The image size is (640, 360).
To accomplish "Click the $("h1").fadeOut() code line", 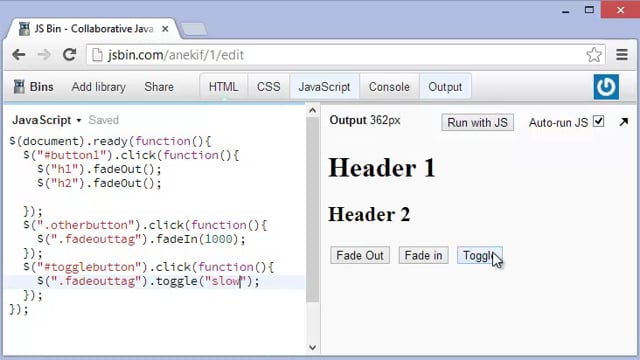I will 99,169.
